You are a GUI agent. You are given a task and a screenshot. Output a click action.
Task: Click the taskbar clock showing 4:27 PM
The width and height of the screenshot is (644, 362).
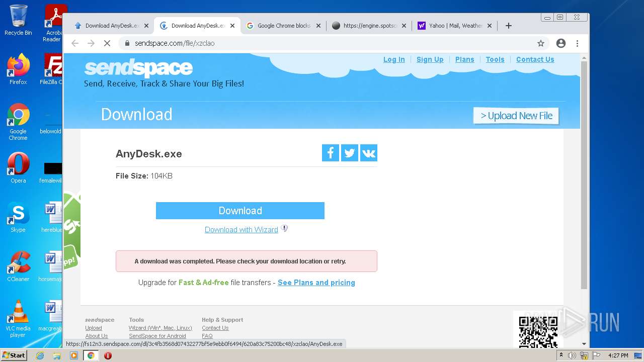618,355
